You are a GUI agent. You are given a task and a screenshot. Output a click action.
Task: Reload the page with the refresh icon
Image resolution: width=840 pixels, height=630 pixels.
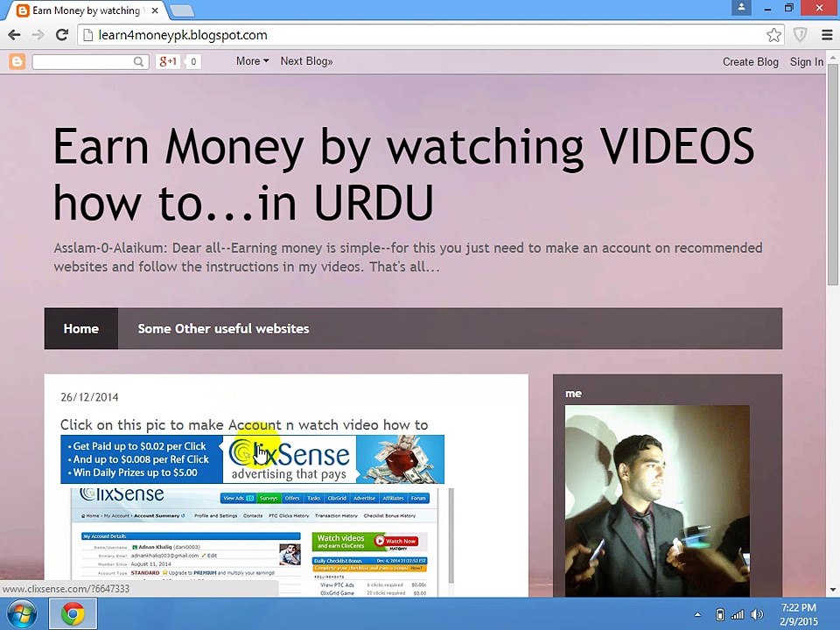(62, 35)
